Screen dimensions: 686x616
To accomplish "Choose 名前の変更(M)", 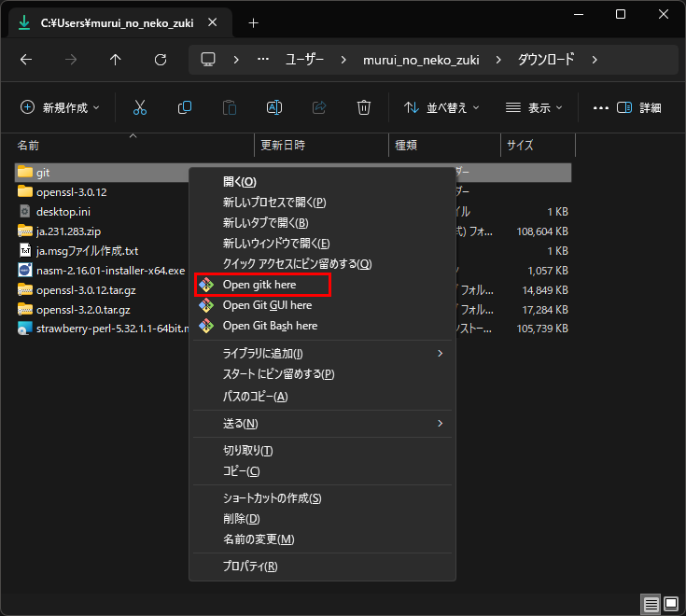I will 322,539.
